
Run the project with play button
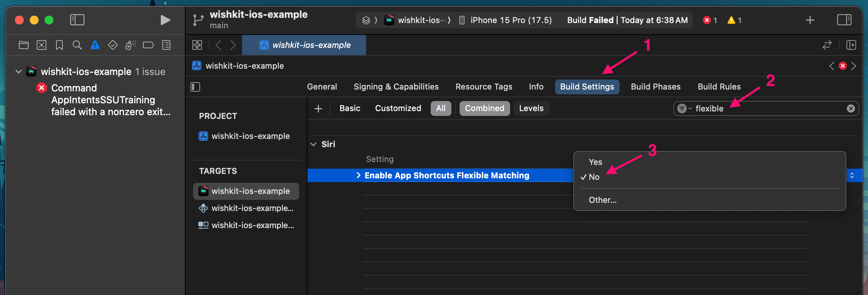165,20
